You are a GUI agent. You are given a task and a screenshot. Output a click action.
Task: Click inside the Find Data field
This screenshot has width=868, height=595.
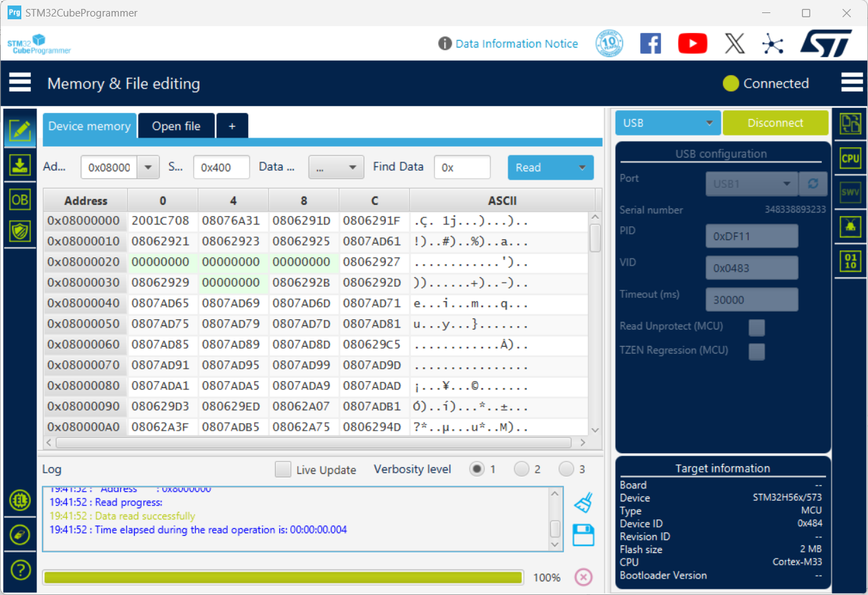pos(462,167)
